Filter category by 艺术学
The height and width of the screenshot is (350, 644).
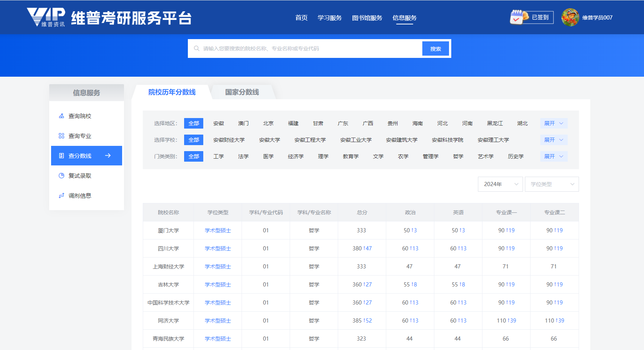[x=485, y=156]
